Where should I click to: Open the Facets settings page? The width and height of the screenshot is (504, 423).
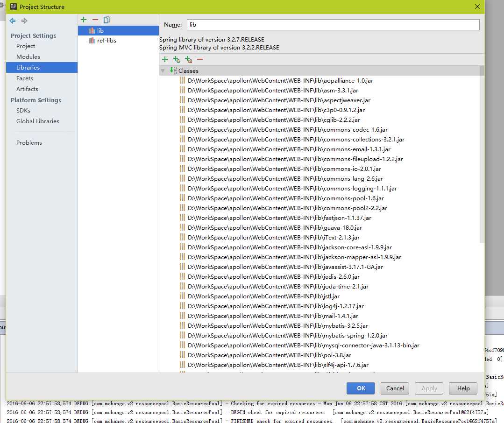(25, 78)
